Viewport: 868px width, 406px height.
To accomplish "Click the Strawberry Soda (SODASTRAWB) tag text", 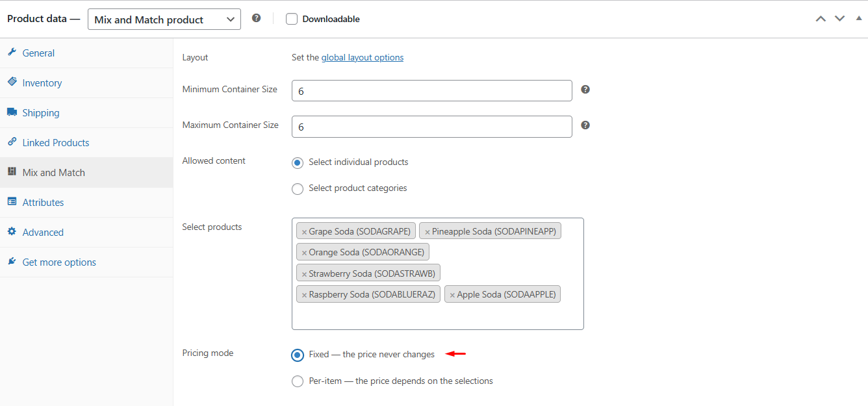I will tap(372, 273).
